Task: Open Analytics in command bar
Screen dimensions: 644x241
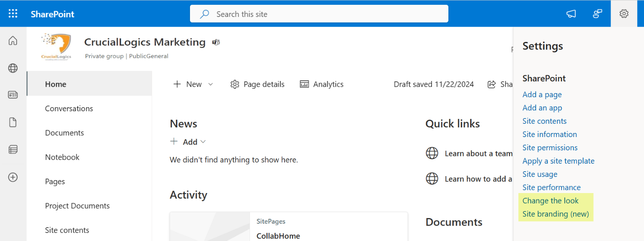Action: coord(322,84)
